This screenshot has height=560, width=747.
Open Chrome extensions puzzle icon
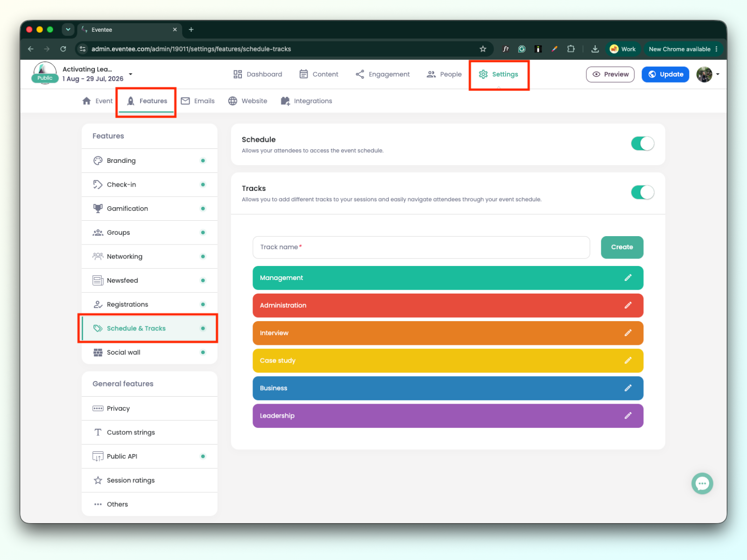click(x=571, y=49)
